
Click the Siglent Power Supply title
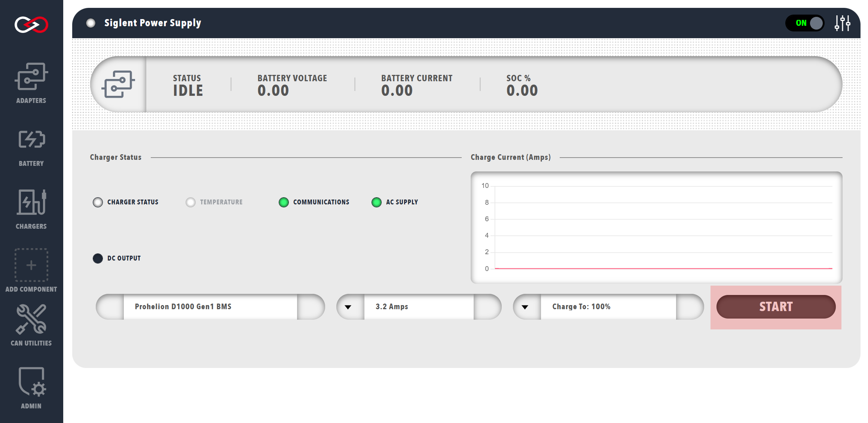(x=153, y=23)
